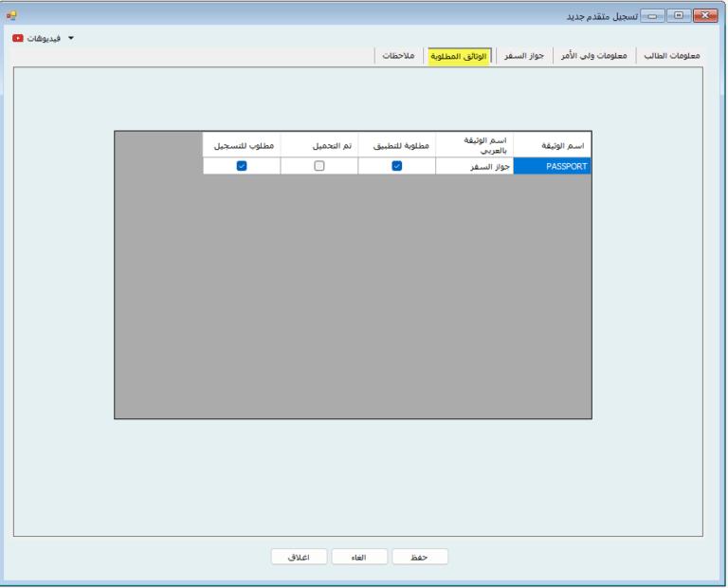The image size is (728, 588).
Task: Uncheck the مطلوب للتسجيل checkbox
Action: (x=242, y=166)
